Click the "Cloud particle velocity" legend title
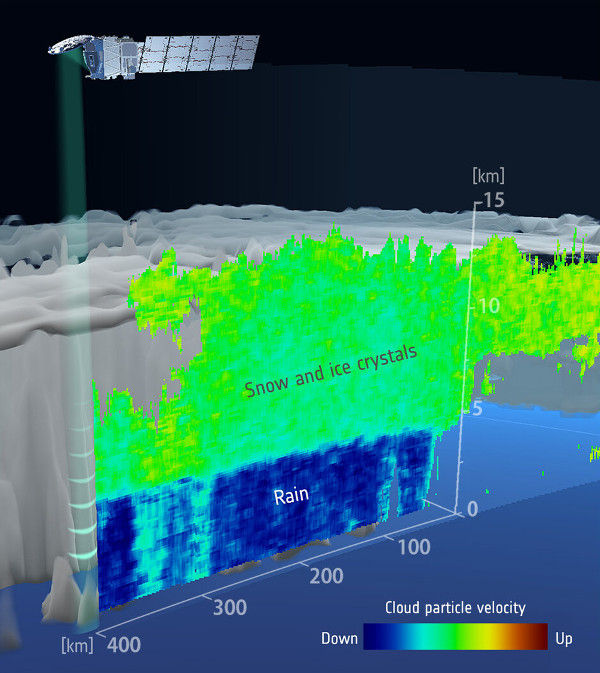This screenshot has width=600, height=673. (x=455, y=608)
